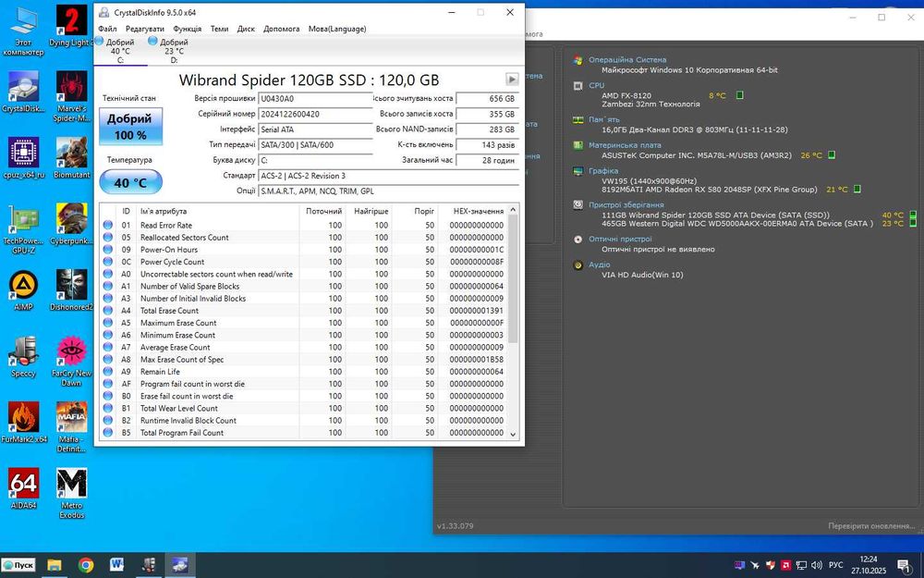
Task: Open Пристрої зберігання section in Speccy
Action: tap(626, 205)
